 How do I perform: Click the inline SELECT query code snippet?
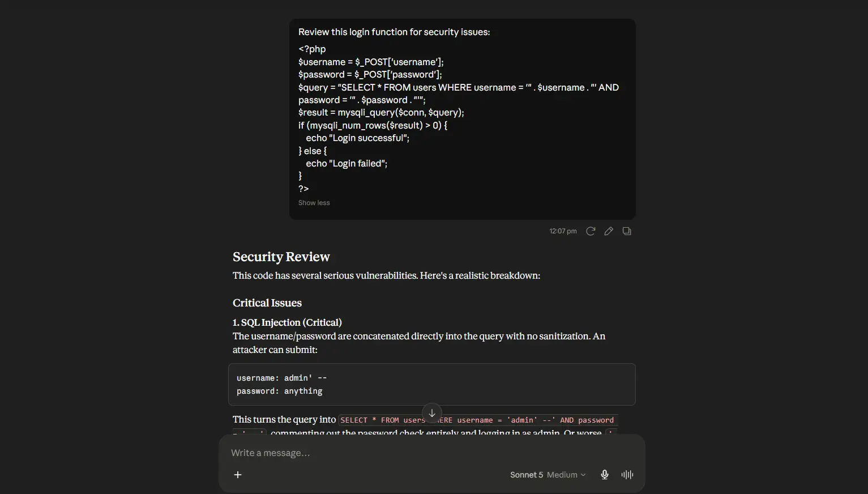(x=477, y=420)
